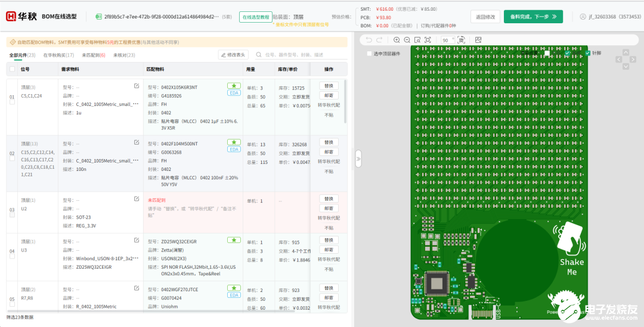Zoom in on the PCB preview
Image resolution: width=644 pixels, height=327 pixels.
point(397,40)
